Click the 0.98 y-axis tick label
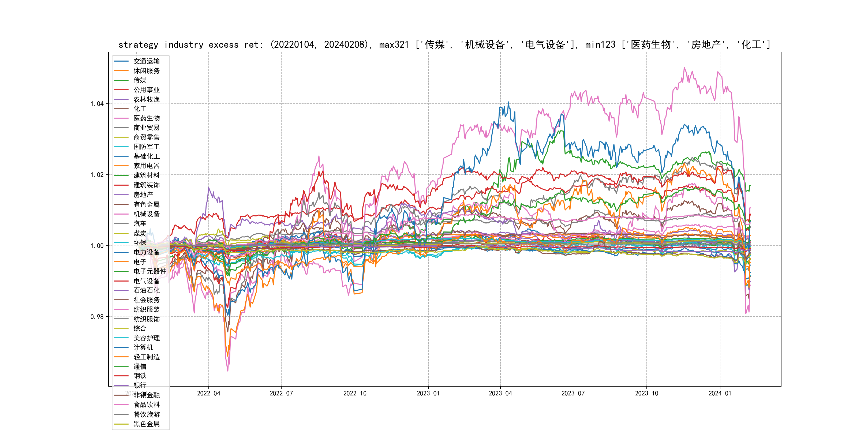Screen dimensions: 868x434 click(97, 317)
